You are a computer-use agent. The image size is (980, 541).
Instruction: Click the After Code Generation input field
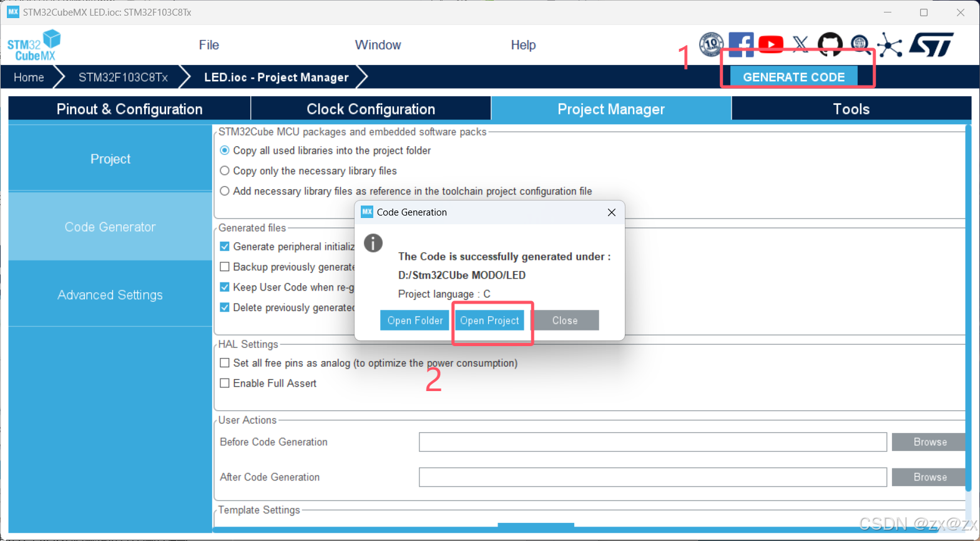653,477
